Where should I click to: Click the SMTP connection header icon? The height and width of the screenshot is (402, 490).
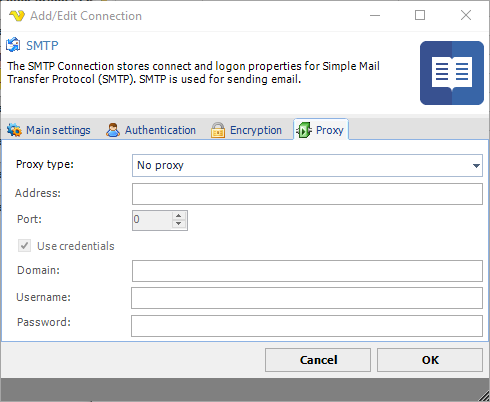click(x=13, y=45)
